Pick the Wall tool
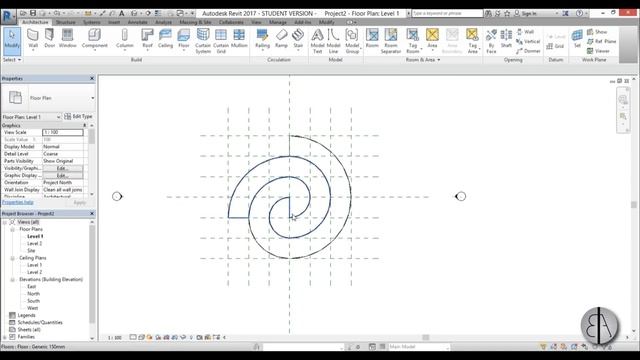The width and height of the screenshot is (640, 360). pyautogui.click(x=33, y=40)
